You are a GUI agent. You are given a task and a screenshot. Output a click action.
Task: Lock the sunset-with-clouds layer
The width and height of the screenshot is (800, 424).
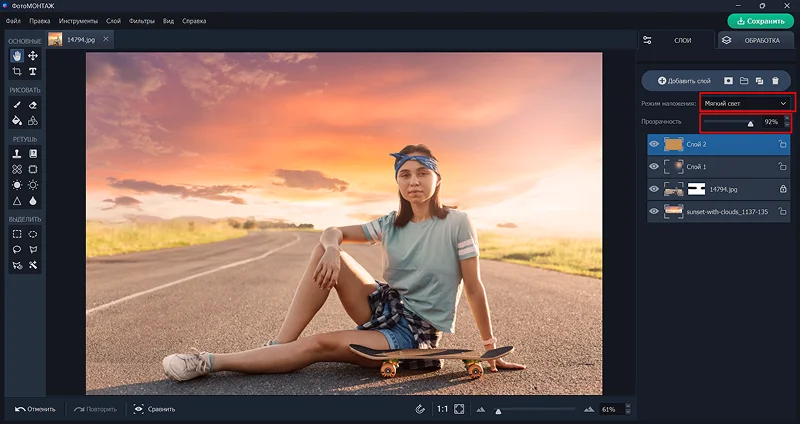click(x=783, y=211)
